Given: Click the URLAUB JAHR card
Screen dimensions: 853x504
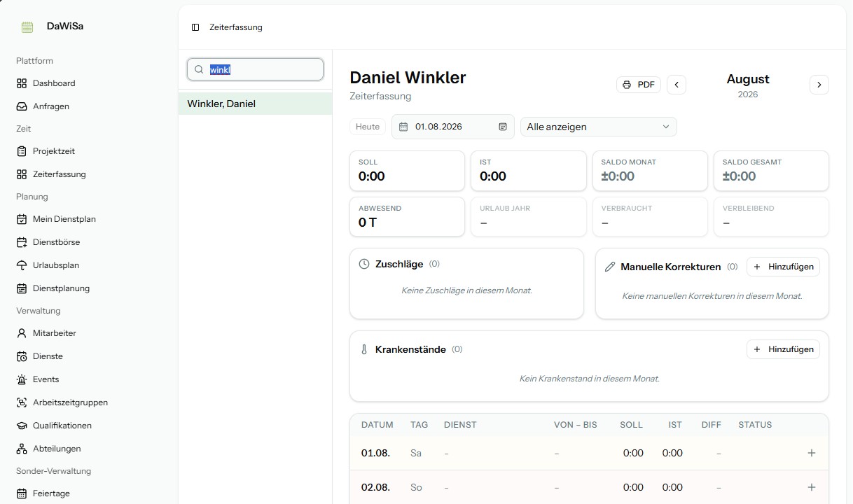Looking at the screenshot, I should [x=529, y=217].
